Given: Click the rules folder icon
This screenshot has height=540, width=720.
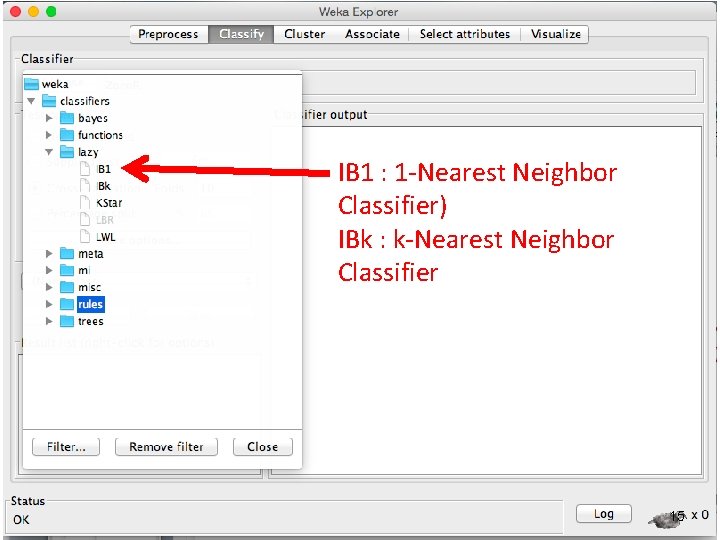Looking at the screenshot, I should tap(67, 304).
